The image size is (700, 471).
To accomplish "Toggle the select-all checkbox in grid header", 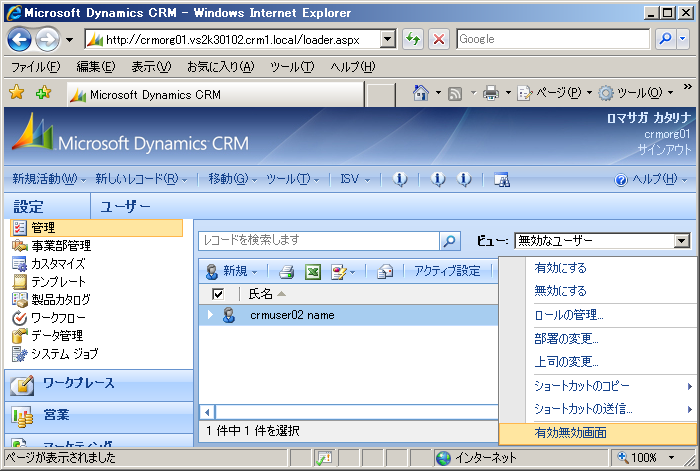I will click(218, 294).
